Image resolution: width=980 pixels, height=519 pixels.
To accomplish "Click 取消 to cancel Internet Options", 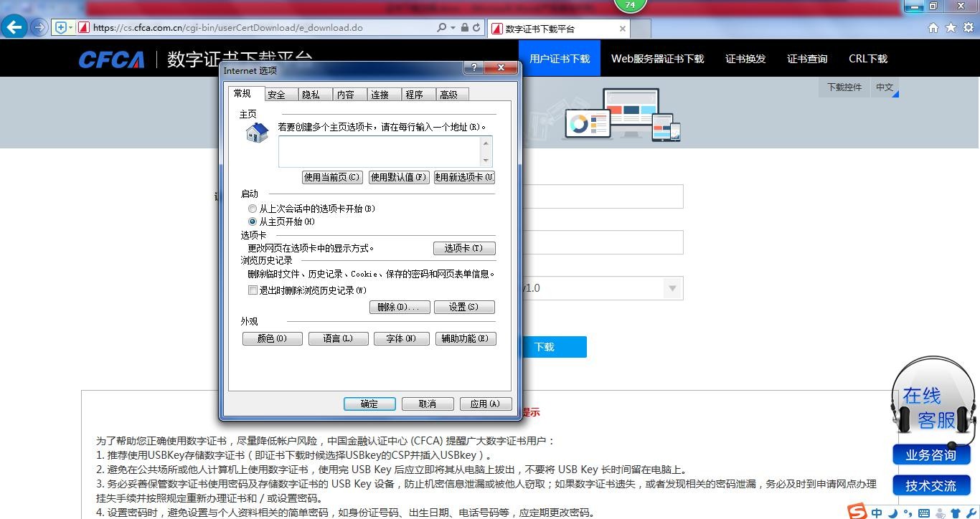I will (428, 404).
